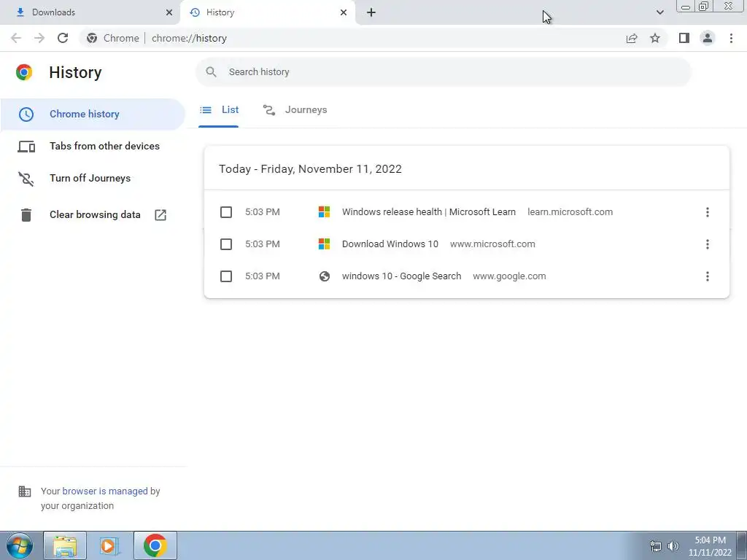
Task: Click the browser back arrow
Action: pos(16,38)
